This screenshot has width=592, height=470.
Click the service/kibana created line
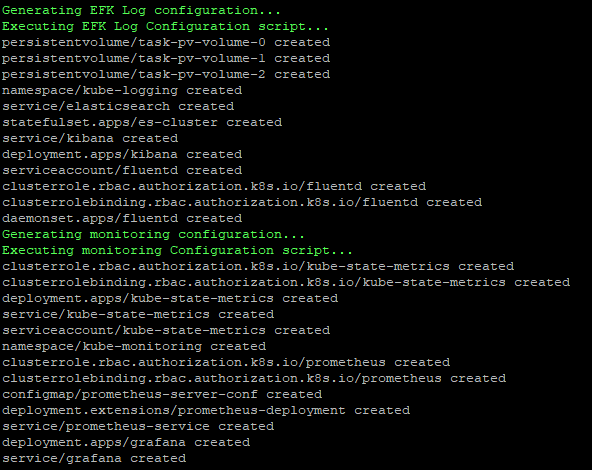(90, 139)
